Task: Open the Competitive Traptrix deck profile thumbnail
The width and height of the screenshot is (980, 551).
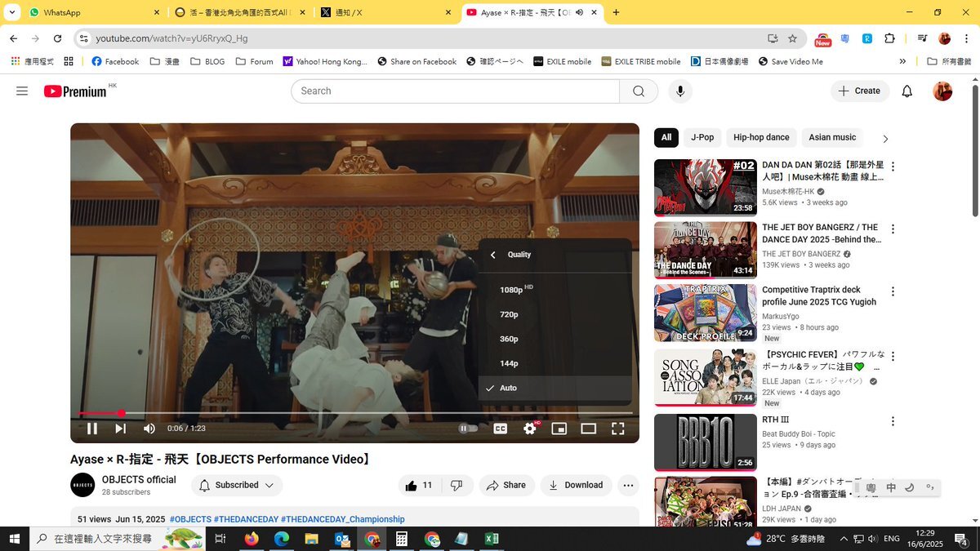Action: click(705, 313)
